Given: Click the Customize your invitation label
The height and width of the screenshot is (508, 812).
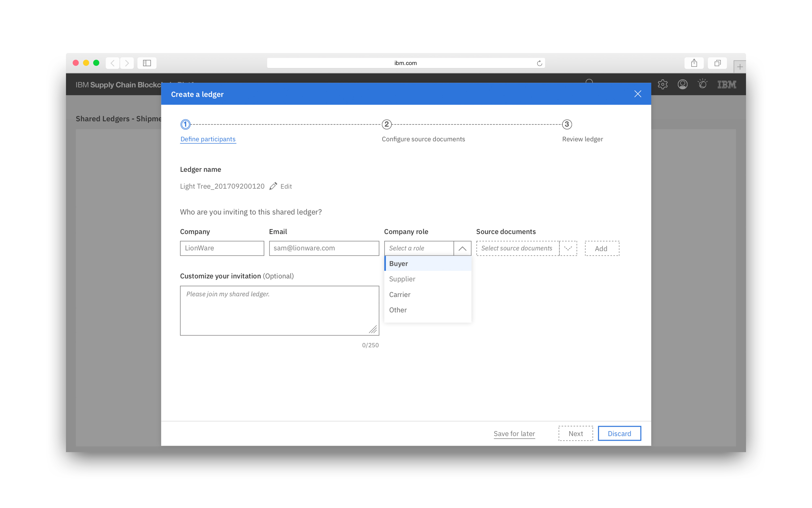Looking at the screenshot, I should (x=237, y=276).
